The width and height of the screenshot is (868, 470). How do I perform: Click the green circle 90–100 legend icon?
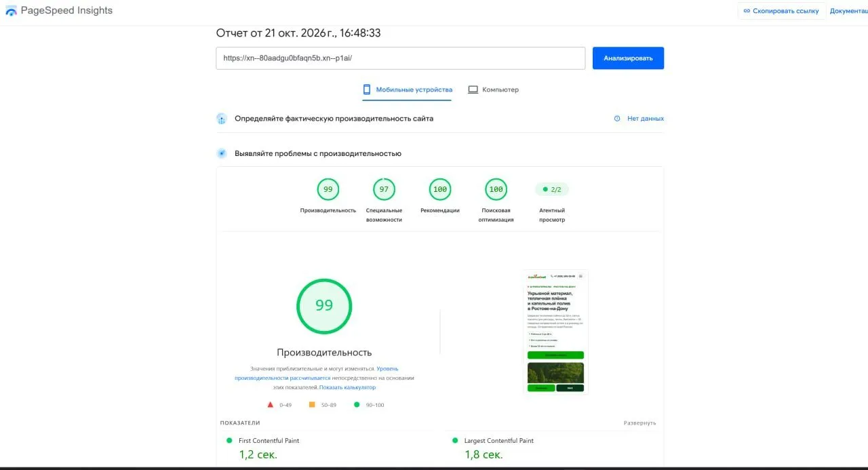tap(357, 405)
